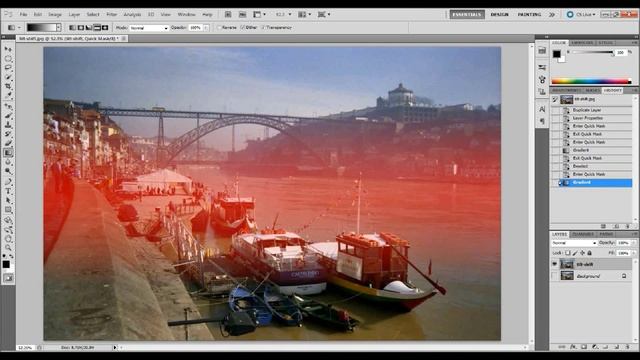Select the Hand tool
This screenshot has width=640, height=360.
point(8,238)
